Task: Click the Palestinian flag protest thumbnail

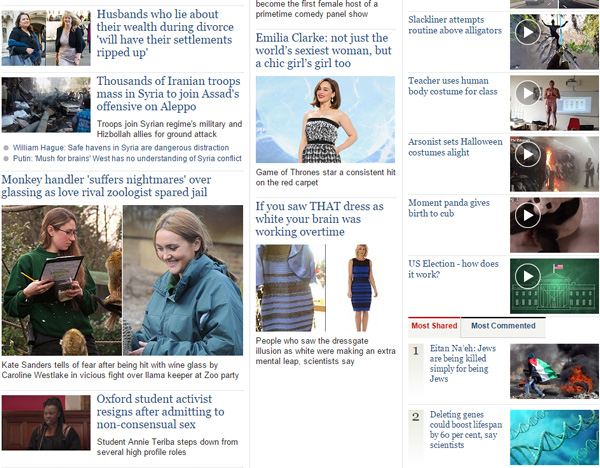Action: tap(554, 371)
